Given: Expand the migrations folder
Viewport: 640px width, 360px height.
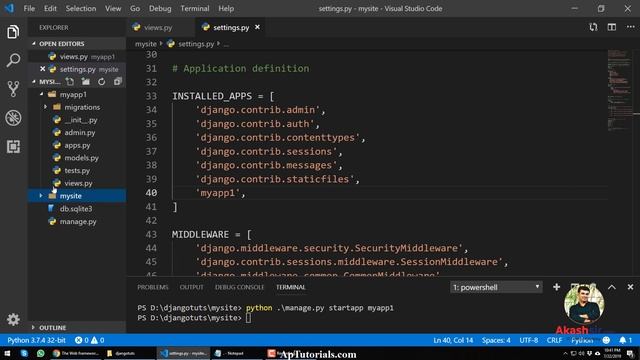Looking at the screenshot, I should [x=45, y=107].
